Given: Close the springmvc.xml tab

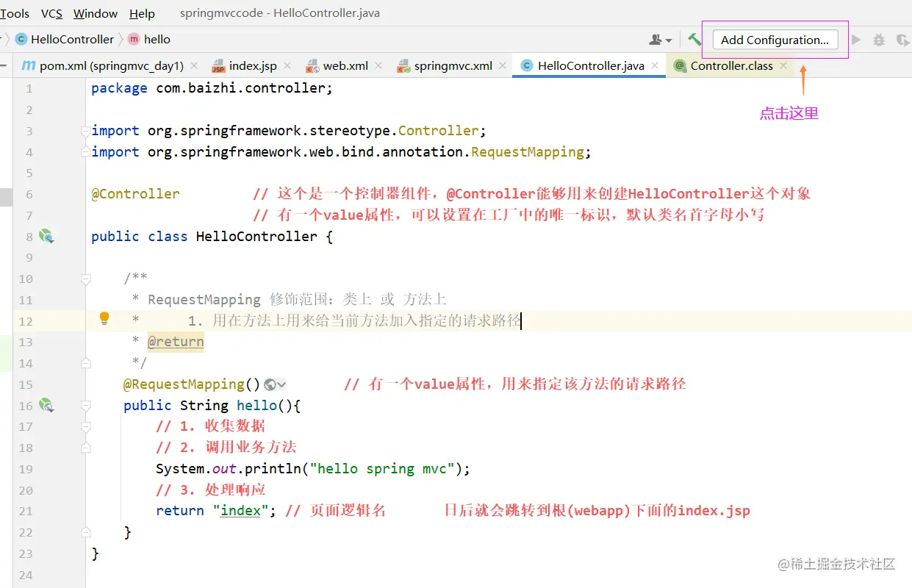Looking at the screenshot, I should point(503,65).
